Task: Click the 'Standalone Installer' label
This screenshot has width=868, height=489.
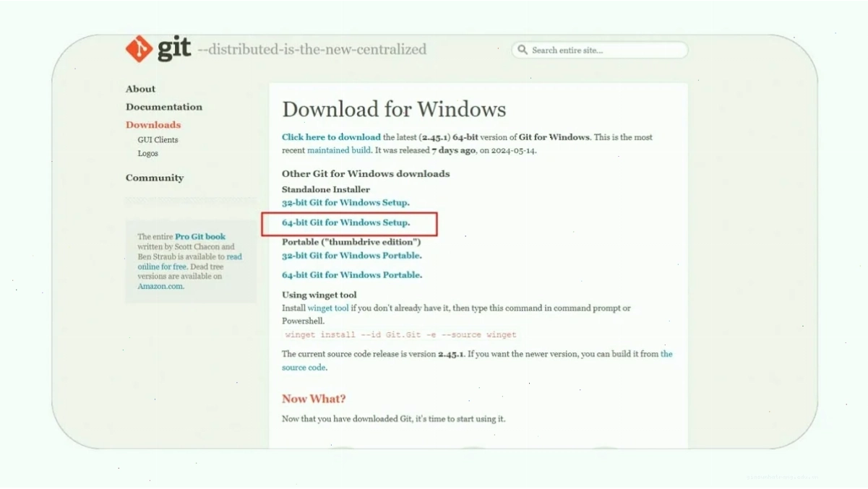Action: coord(326,189)
